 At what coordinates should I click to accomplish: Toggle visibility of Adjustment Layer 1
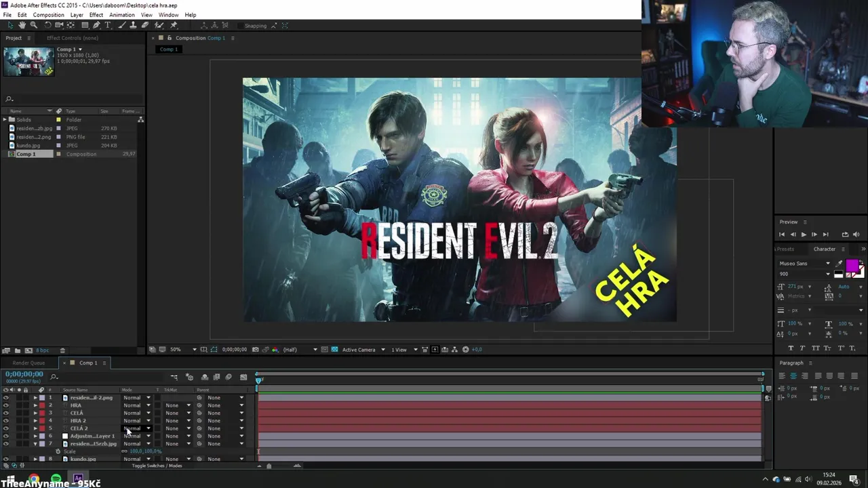click(x=6, y=436)
